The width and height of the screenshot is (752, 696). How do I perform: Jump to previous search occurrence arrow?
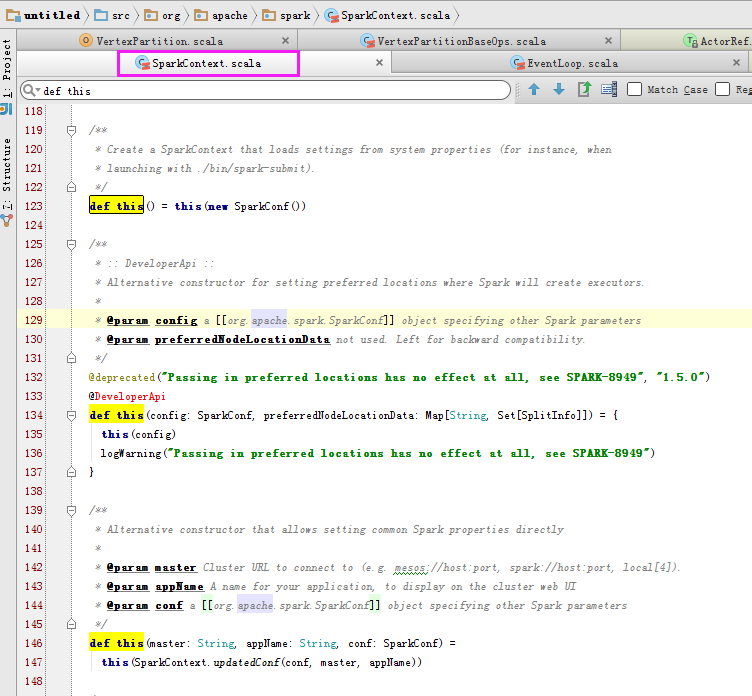click(534, 90)
